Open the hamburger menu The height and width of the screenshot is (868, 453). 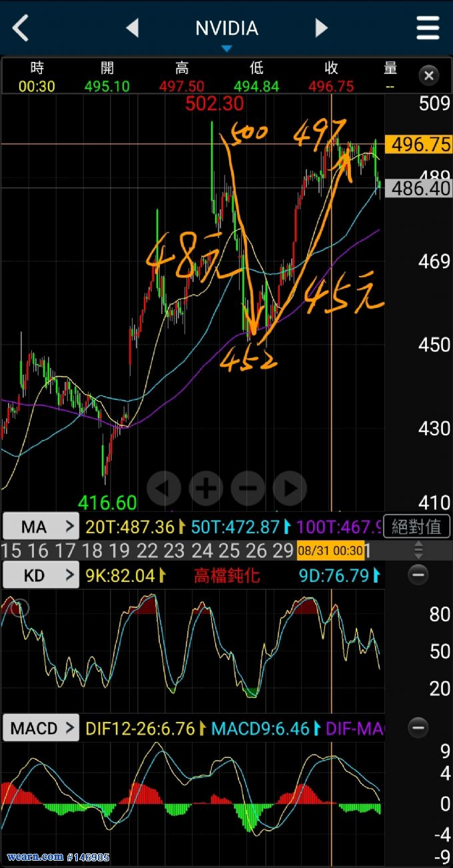(428, 28)
